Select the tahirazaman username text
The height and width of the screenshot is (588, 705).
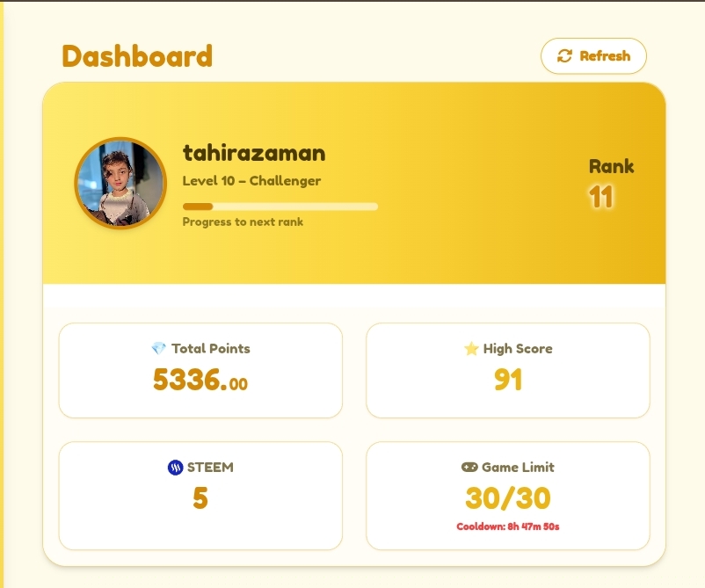tap(254, 153)
